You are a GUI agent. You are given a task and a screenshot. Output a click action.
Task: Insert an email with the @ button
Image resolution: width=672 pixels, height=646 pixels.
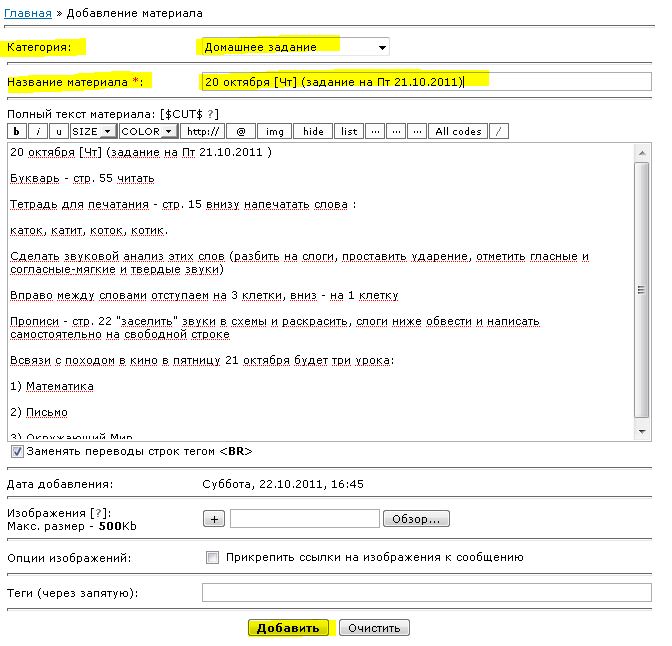241,132
